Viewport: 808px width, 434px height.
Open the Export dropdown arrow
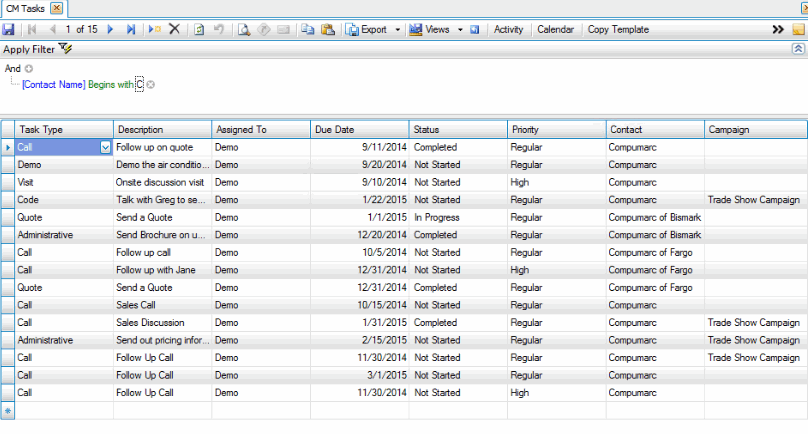coord(397,30)
